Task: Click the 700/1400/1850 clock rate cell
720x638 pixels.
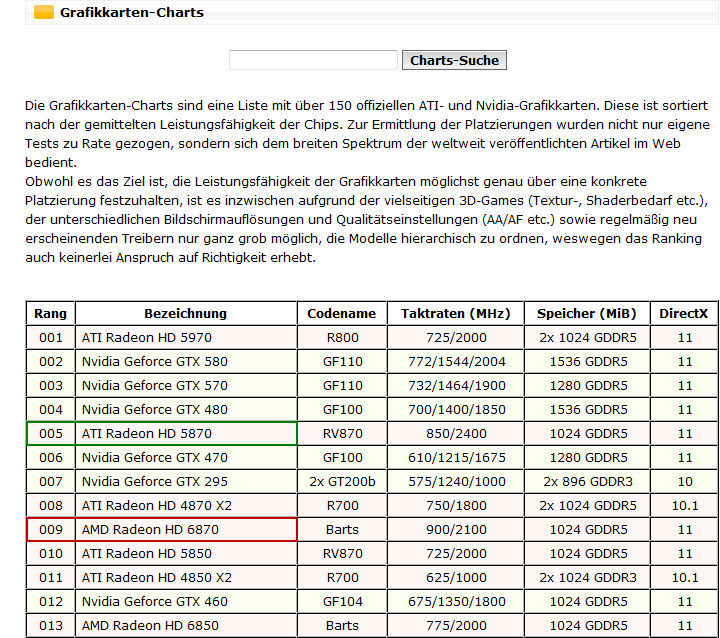Action: tap(456, 409)
